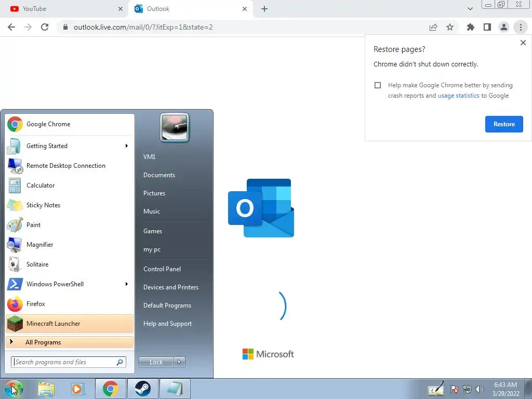Open Control Panel

point(162,269)
